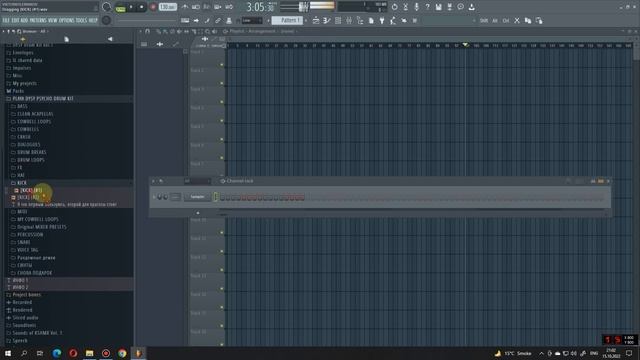The height and width of the screenshot is (360, 640).
Task: Click the browser speaker tab icon
Action: click(x=23, y=39)
